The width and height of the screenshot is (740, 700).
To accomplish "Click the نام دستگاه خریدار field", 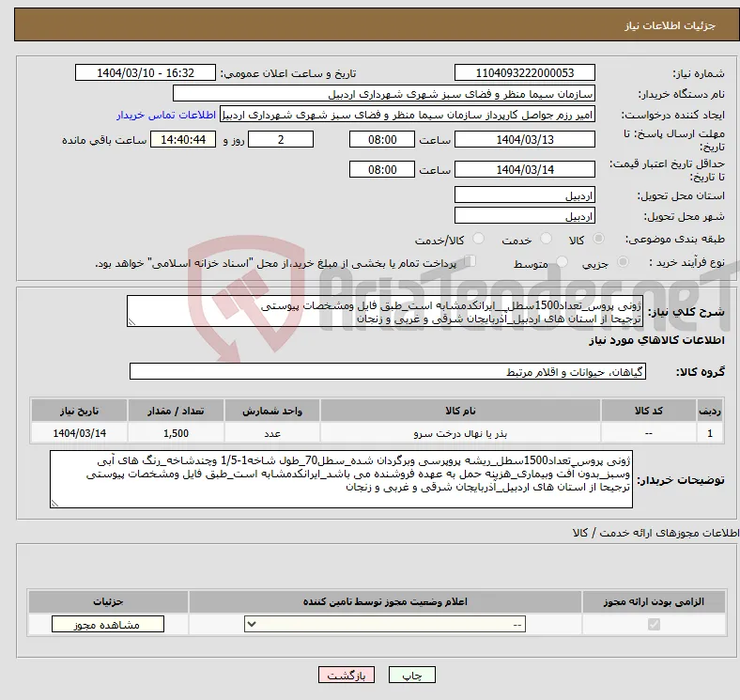I will pyautogui.click(x=384, y=94).
